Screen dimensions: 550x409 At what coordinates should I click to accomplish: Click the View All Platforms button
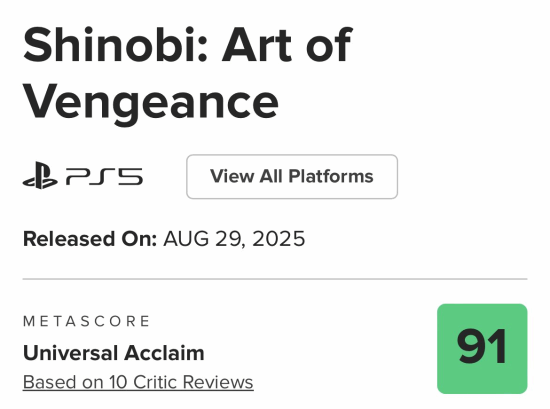(x=292, y=176)
